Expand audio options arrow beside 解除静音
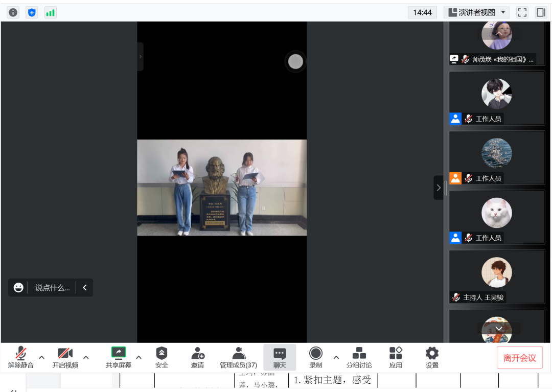This screenshot has width=552, height=392. pos(42,357)
